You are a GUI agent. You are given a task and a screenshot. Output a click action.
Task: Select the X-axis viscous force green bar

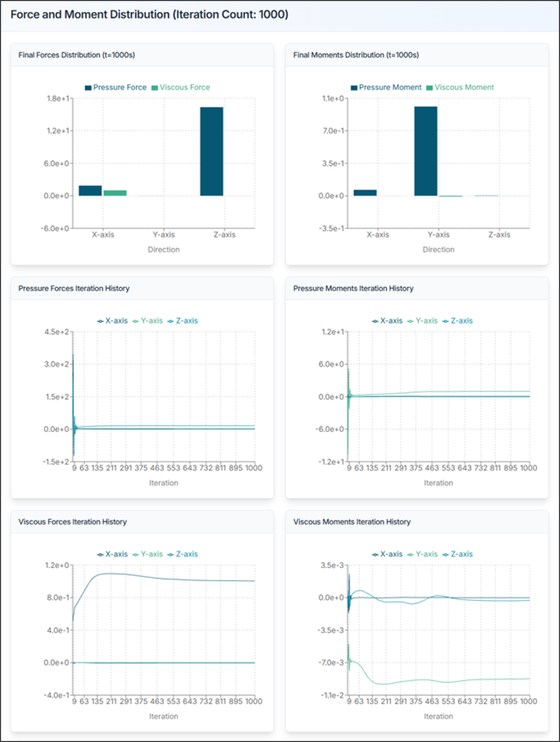[115, 193]
